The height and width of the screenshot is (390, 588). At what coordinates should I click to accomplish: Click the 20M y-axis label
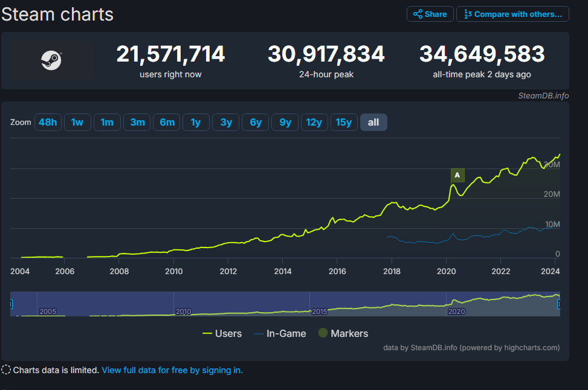coord(552,194)
